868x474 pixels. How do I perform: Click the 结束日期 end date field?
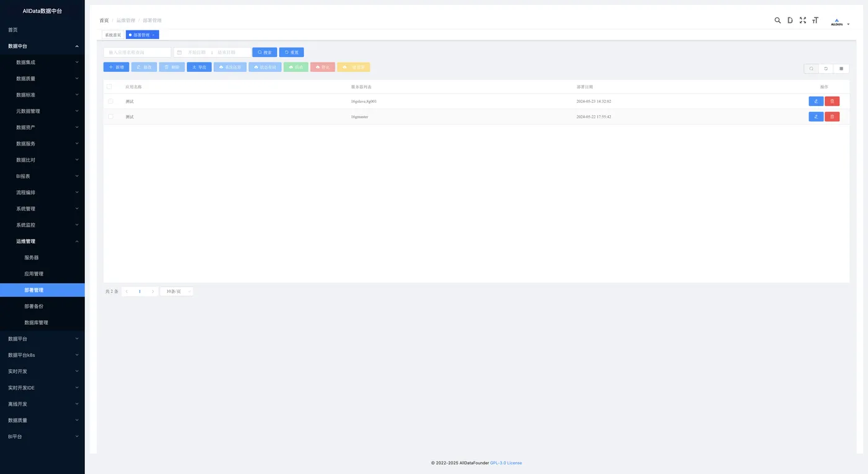pyautogui.click(x=226, y=53)
